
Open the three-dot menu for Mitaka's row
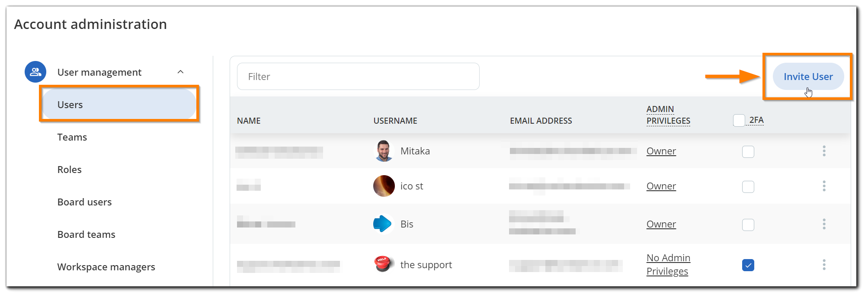pyautogui.click(x=824, y=151)
